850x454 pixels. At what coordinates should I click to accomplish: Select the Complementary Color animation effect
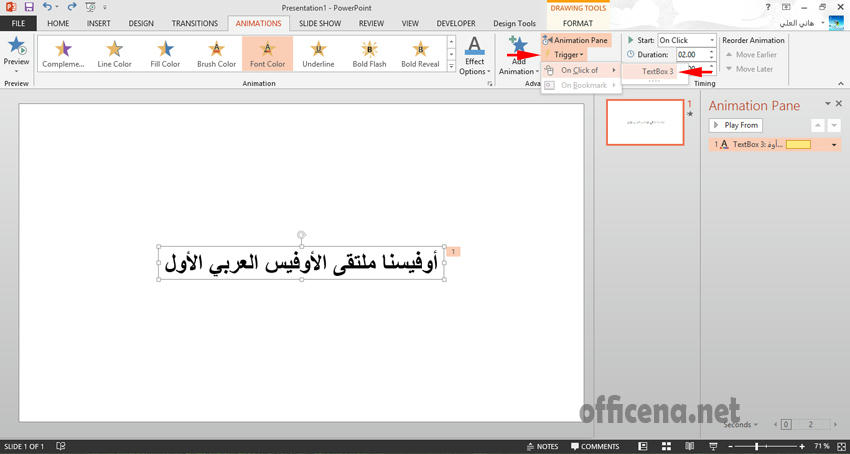click(63, 54)
